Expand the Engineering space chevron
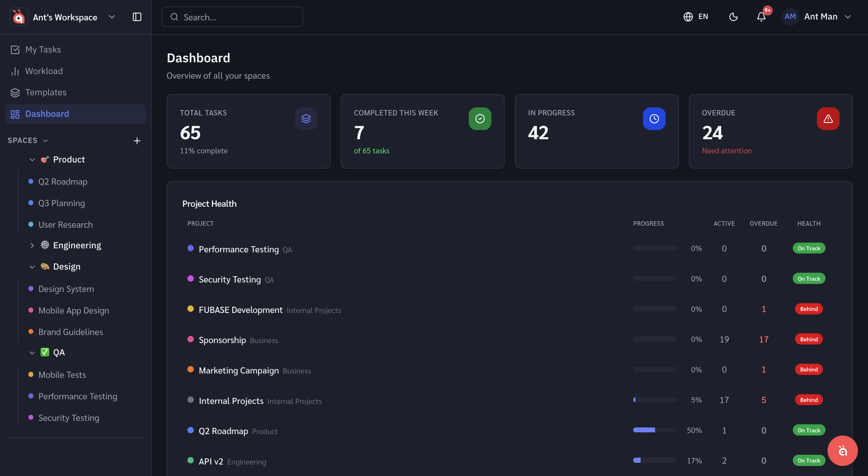Screen dimensions: 868x476 pyautogui.click(x=32, y=245)
